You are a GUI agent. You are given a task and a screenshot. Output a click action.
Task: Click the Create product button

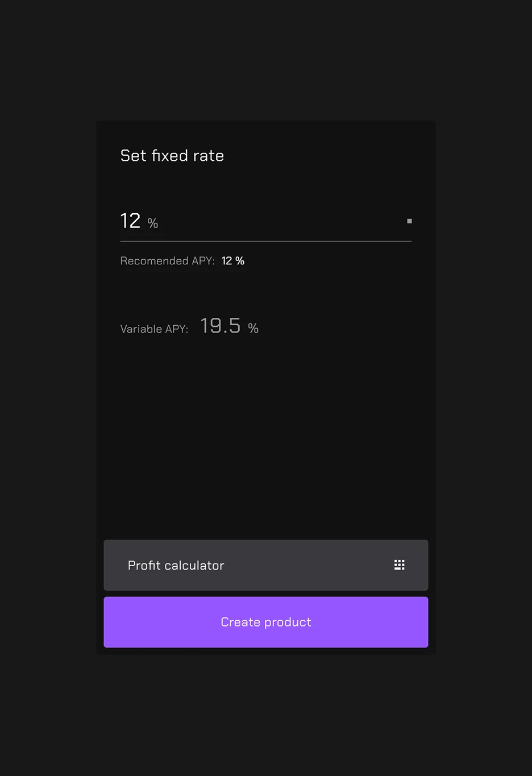(x=266, y=622)
